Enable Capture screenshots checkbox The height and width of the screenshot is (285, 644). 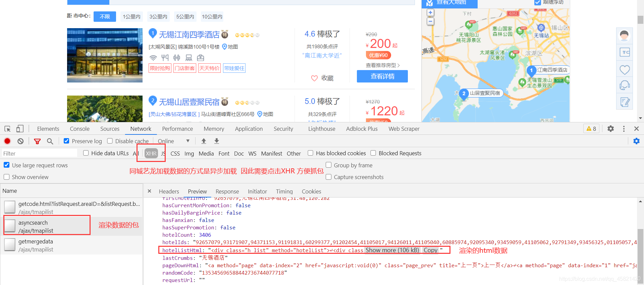tap(328, 177)
